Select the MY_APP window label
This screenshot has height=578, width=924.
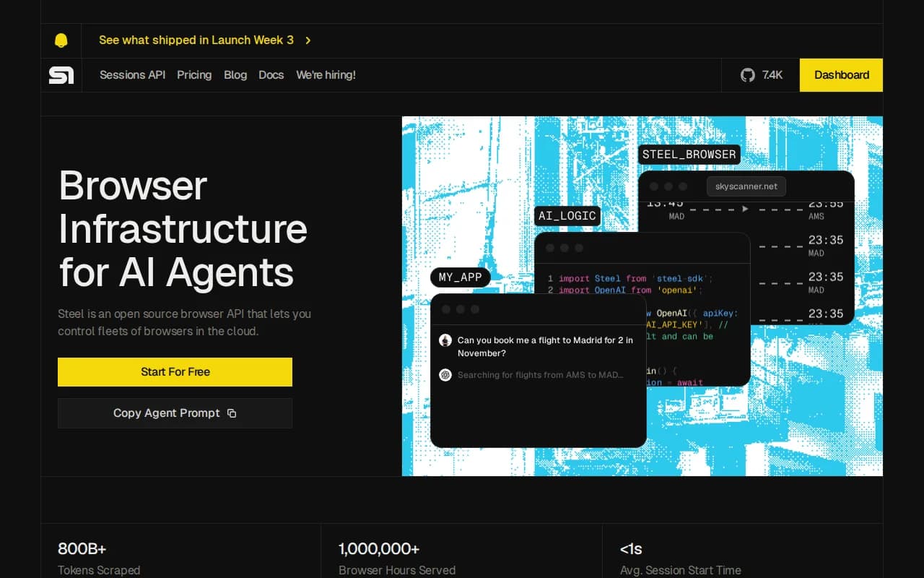(x=461, y=277)
